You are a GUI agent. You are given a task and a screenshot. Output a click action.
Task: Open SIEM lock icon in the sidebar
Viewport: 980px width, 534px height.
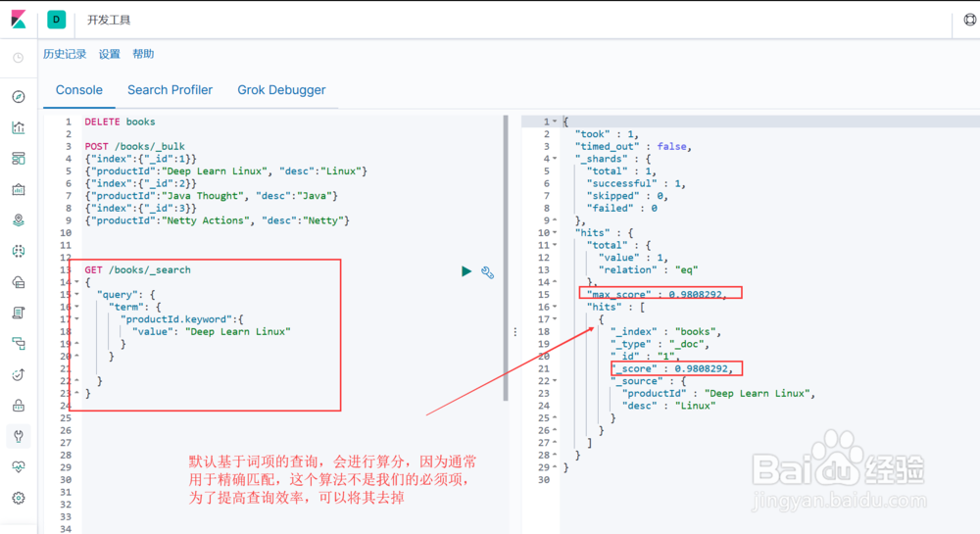(18, 406)
